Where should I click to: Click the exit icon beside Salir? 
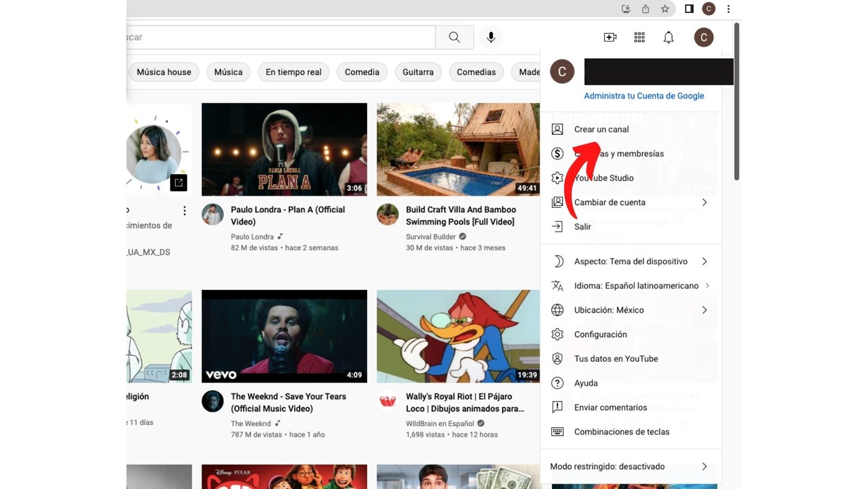(x=557, y=227)
